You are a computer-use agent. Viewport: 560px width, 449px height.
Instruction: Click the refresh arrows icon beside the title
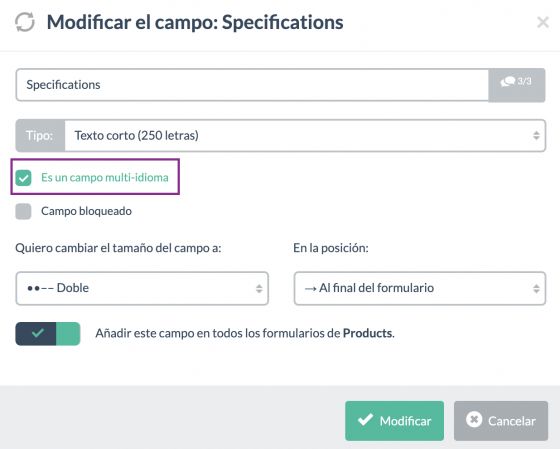tap(25, 22)
